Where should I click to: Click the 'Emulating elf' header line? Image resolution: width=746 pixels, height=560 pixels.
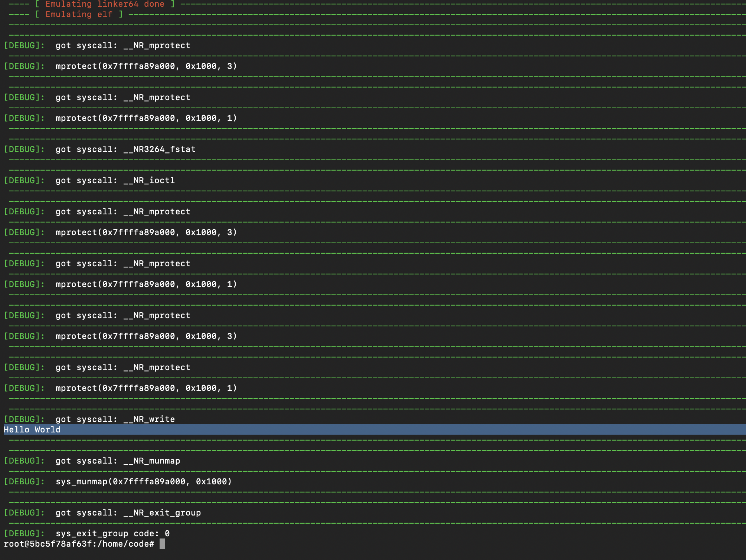tap(79, 14)
